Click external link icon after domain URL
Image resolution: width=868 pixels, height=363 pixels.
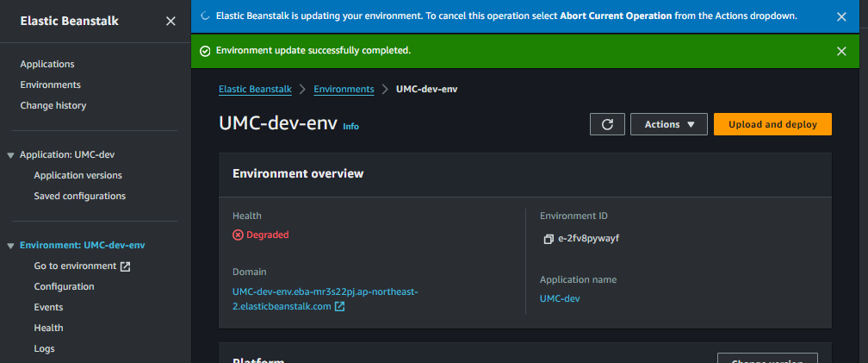(339, 306)
